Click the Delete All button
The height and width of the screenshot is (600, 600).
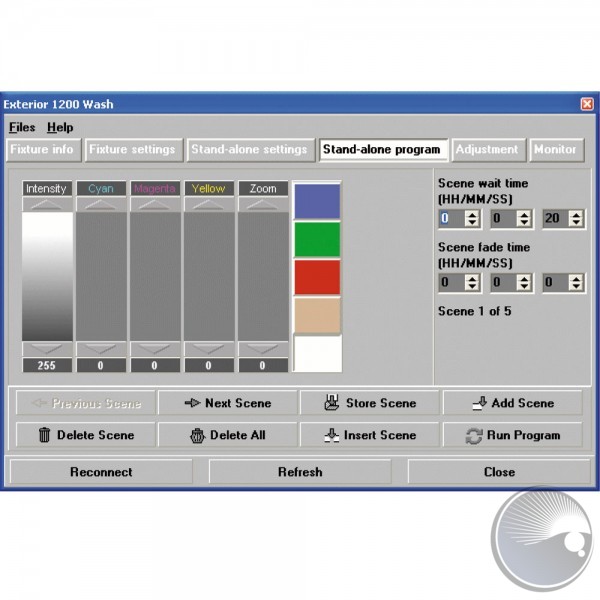click(228, 435)
